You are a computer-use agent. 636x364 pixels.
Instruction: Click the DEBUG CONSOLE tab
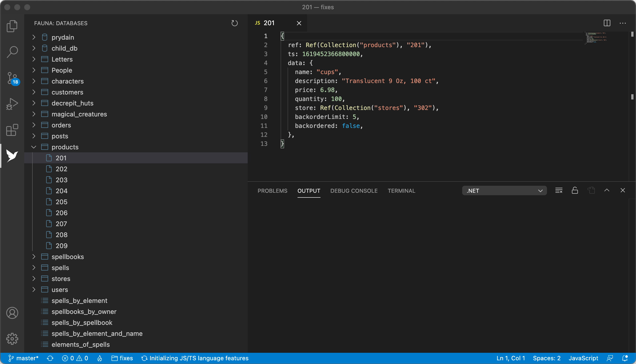354,191
